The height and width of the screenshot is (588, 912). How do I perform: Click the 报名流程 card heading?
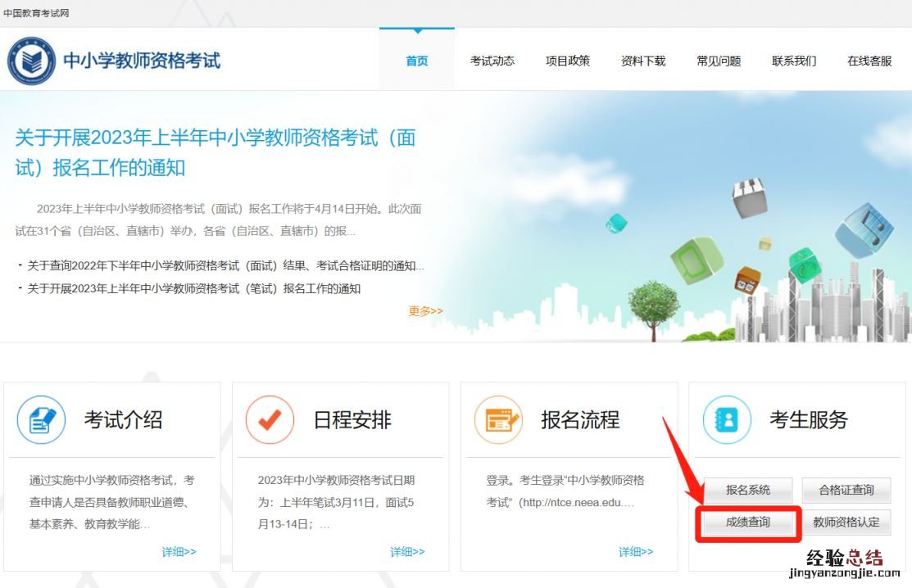click(580, 419)
